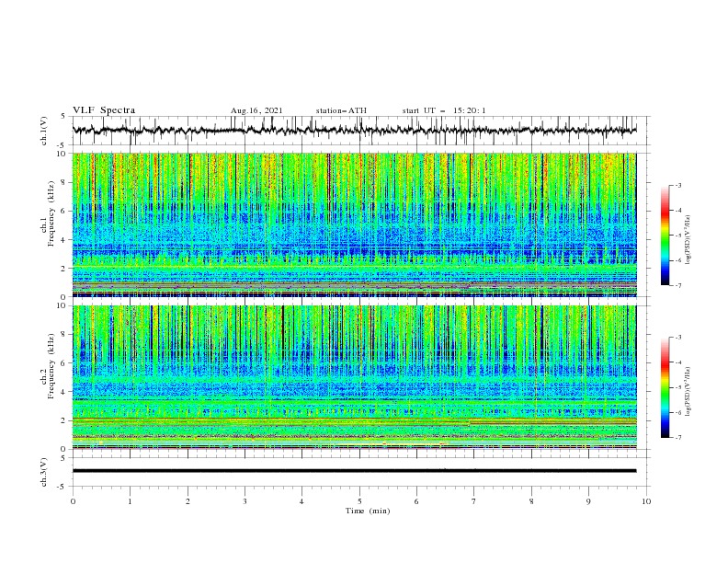Image resolution: width=728 pixels, height=563 pixels.
Task: Click the "-3" label on ch.1 colorbar
Action: point(678,185)
